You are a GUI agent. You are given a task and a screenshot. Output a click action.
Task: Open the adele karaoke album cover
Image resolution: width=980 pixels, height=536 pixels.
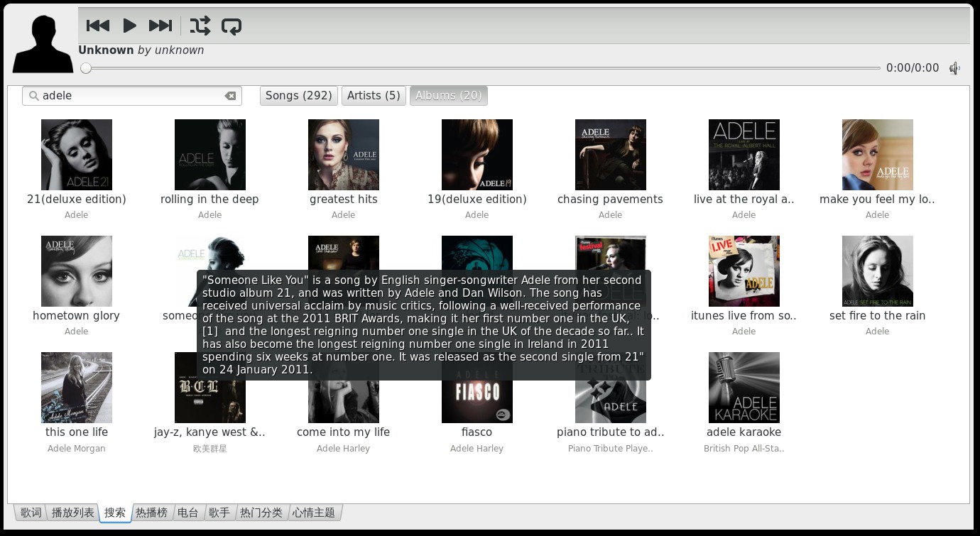(744, 388)
